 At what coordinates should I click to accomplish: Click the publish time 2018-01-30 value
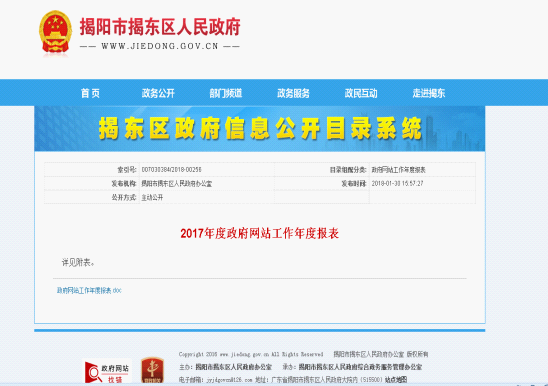(397, 184)
